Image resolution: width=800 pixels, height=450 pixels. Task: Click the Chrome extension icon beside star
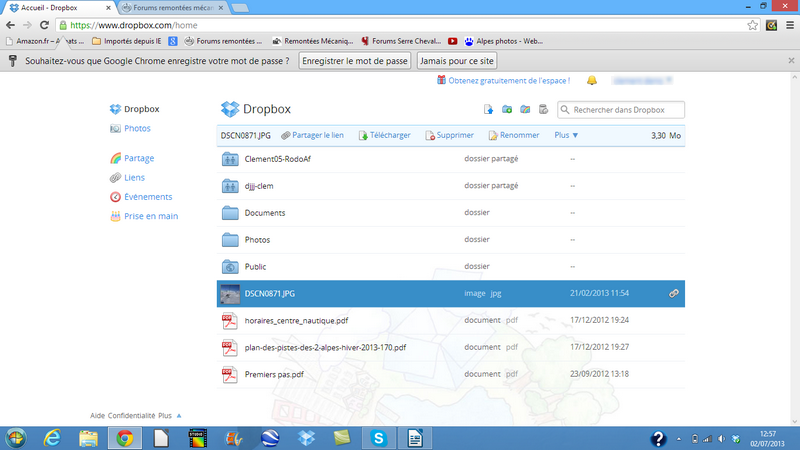click(x=771, y=25)
